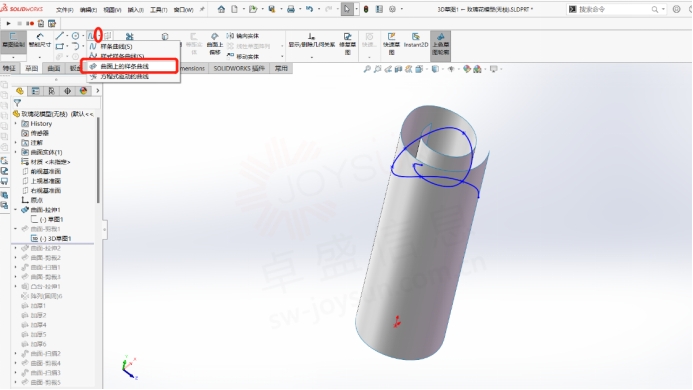This screenshot has width=693, height=390.
Task: Click the Rebuild traffic light icon
Action: 366,9
